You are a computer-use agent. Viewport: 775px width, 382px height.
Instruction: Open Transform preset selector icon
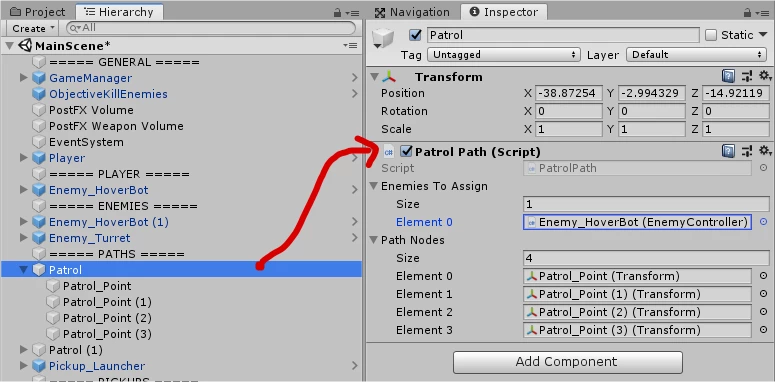(746, 77)
